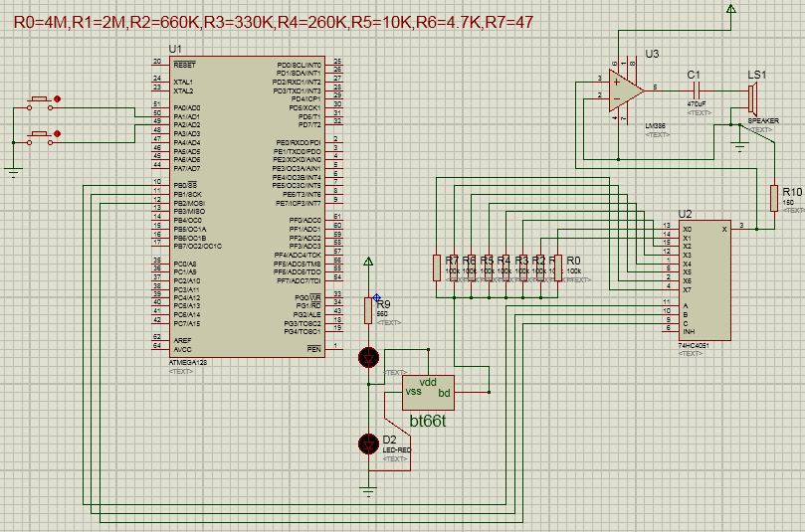The height and width of the screenshot is (532, 805).
Task: Click the R4 label in resistor array
Action: click(503, 261)
